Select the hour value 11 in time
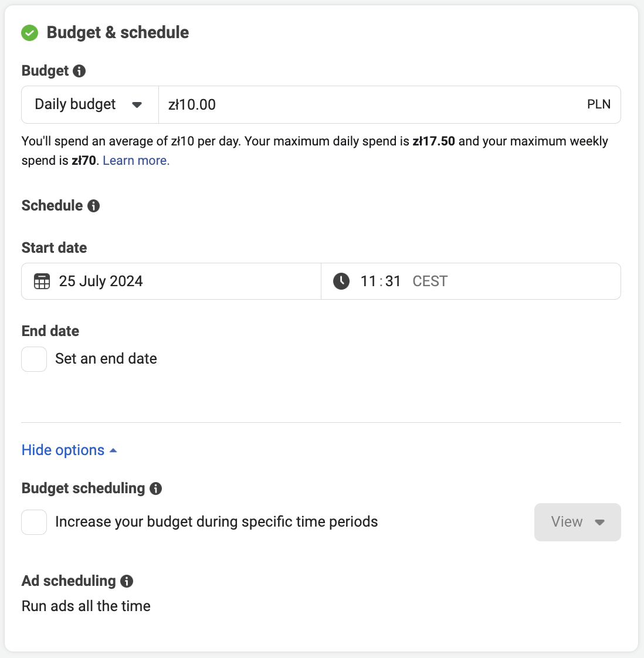Image resolution: width=644 pixels, height=658 pixels. coord(368,281)
